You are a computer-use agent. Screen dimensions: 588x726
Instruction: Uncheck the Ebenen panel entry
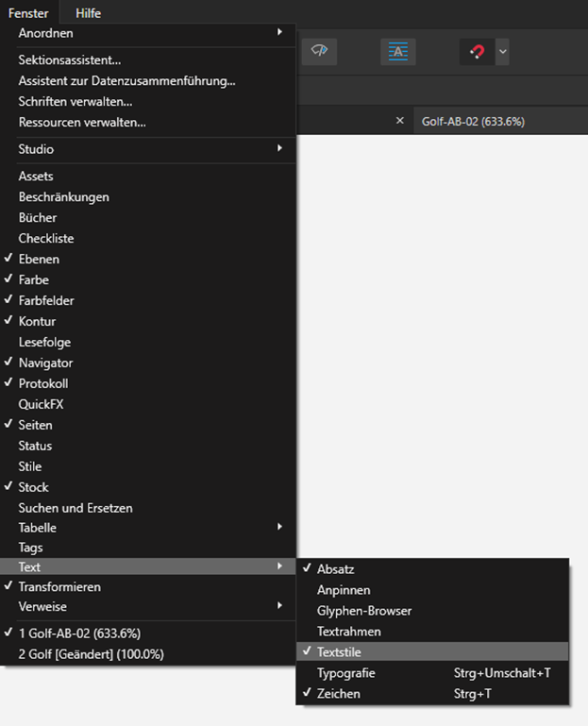(148, 260)
